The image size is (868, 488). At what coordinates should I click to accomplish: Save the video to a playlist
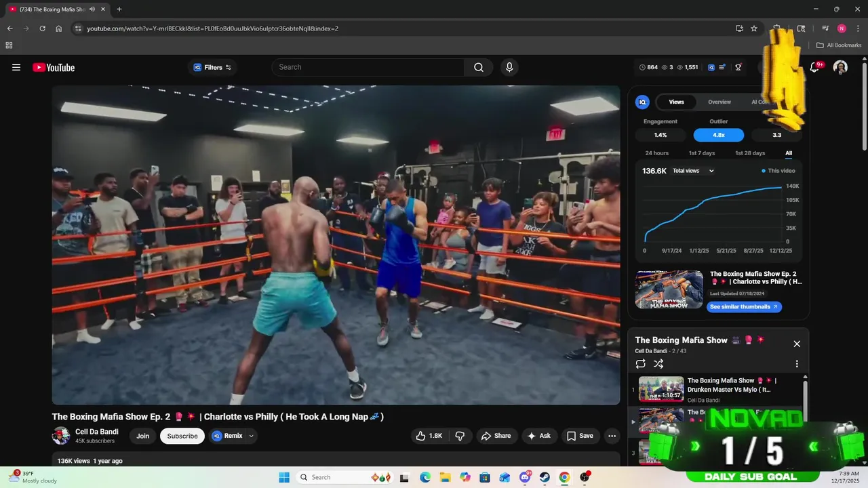580,436
